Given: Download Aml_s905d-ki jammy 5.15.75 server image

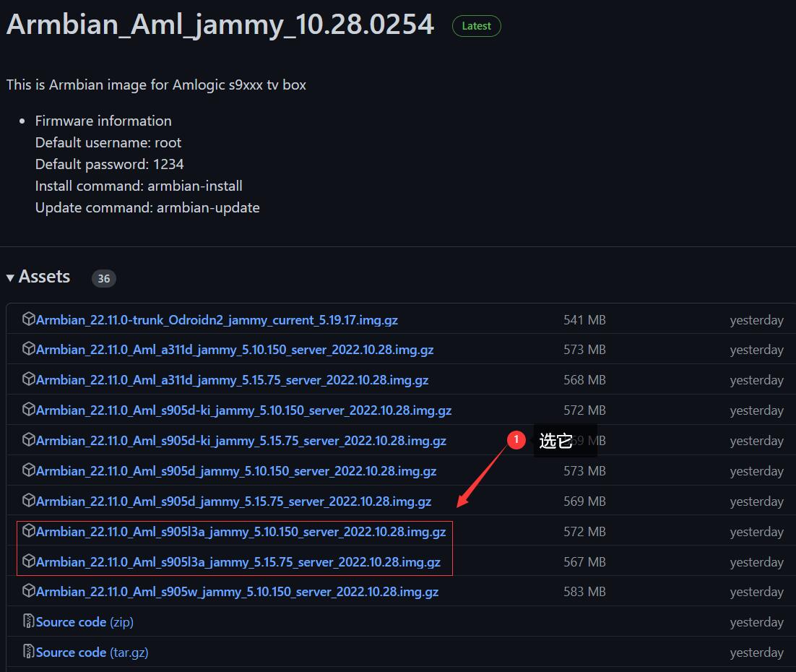Looking at the screenshot, I should pyautogui.click(x=241, y=441).
